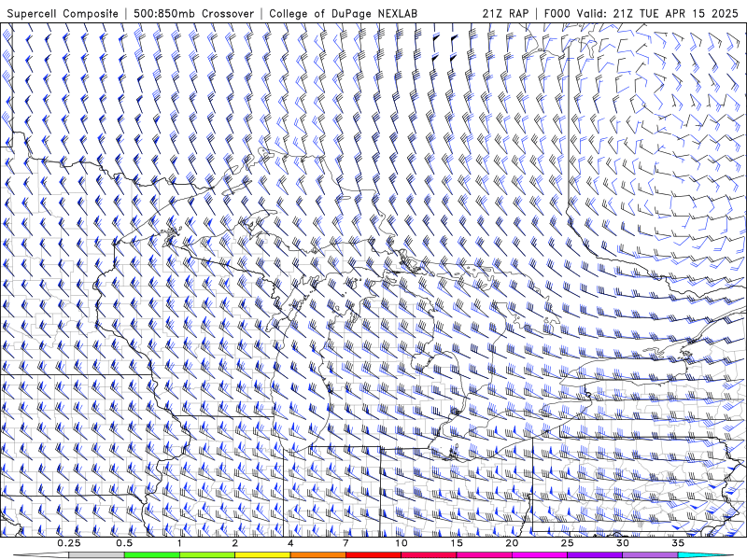Pick the orange color bar segment
Viewport: 747px width, 560px height.
click(x=317, y=555)
